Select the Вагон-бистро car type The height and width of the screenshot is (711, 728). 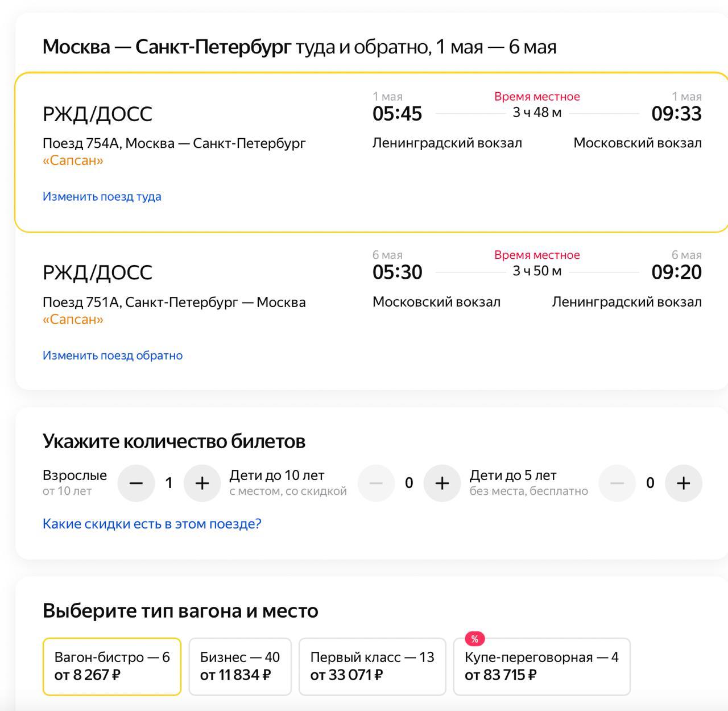click(x=112, y=667)
